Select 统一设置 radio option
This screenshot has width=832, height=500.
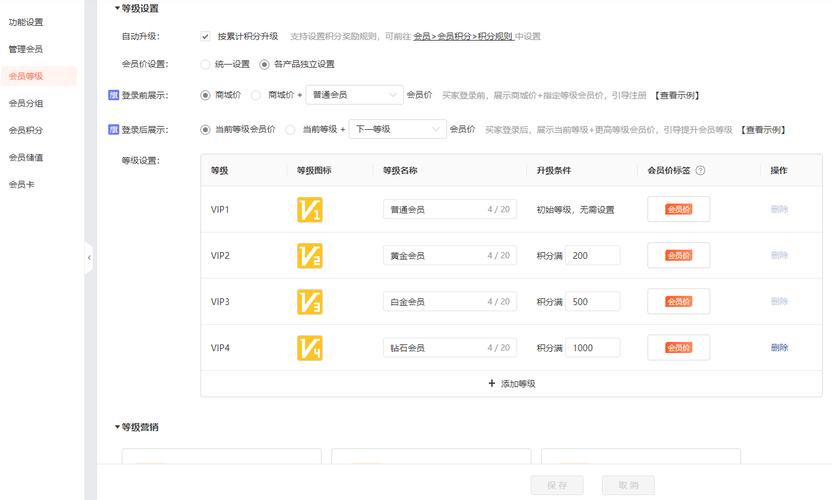(x=205, y=64)
